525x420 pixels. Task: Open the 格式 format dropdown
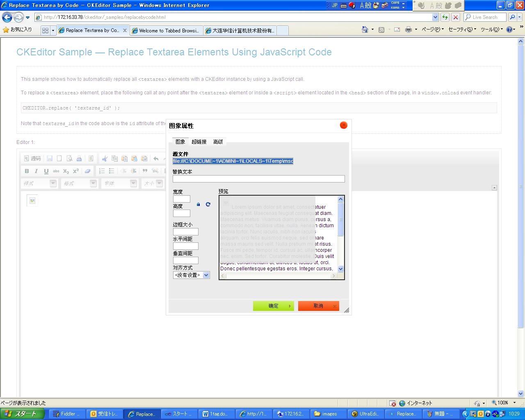(80, 183)
